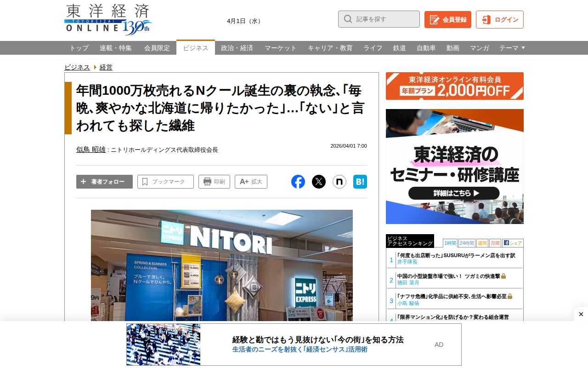Click author 井手隊長 in ranking
The image size is (588, 368).
[407, 262]
